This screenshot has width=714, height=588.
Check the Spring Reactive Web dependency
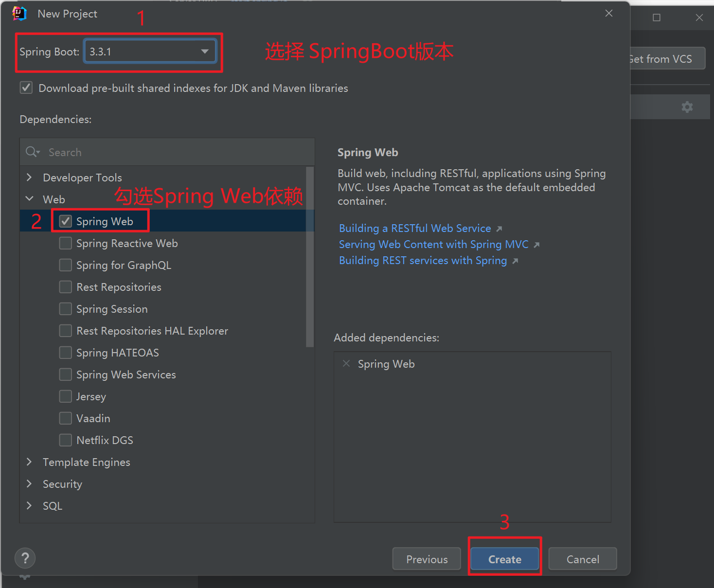pyautogui.click(x=66, y=243)
